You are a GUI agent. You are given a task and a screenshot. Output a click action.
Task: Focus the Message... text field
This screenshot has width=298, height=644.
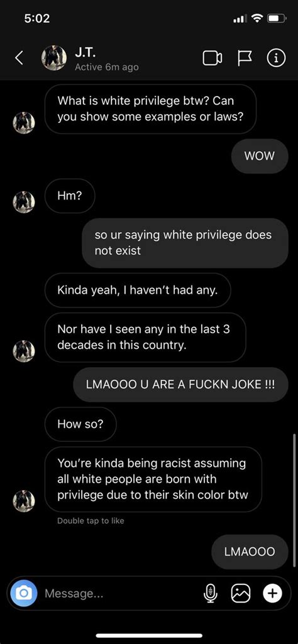(119, 594)
